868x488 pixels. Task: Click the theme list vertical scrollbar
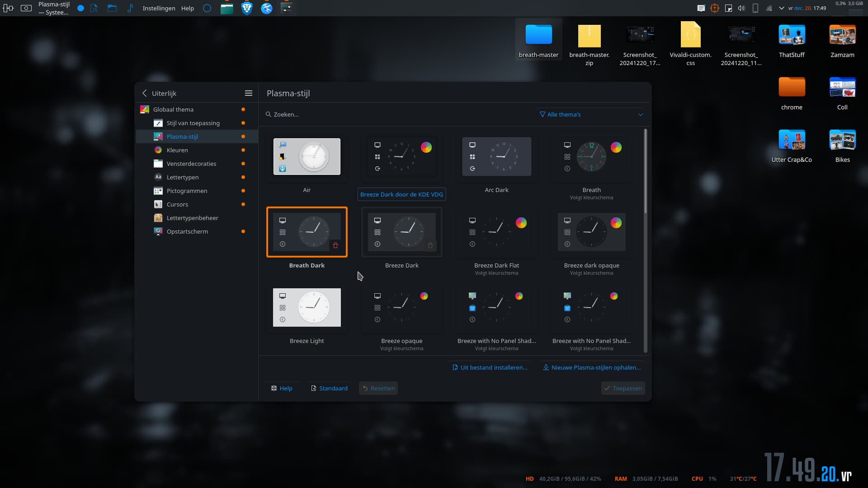645,172
